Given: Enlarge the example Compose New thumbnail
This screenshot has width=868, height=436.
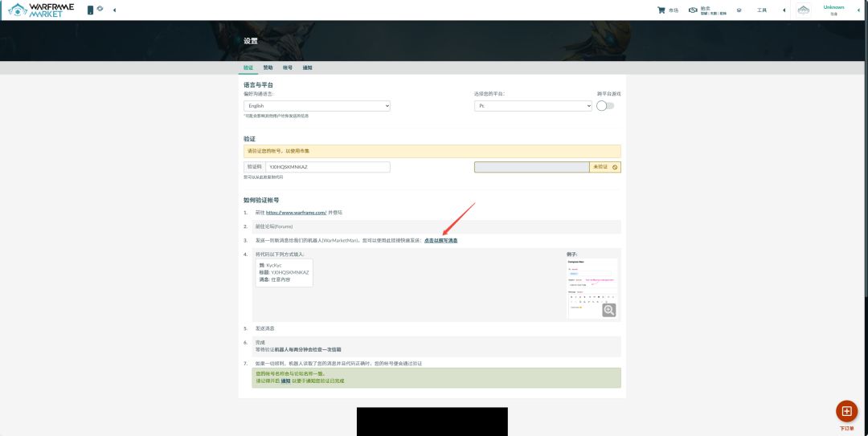Looking at the screenshot, I should pos(592,287).
